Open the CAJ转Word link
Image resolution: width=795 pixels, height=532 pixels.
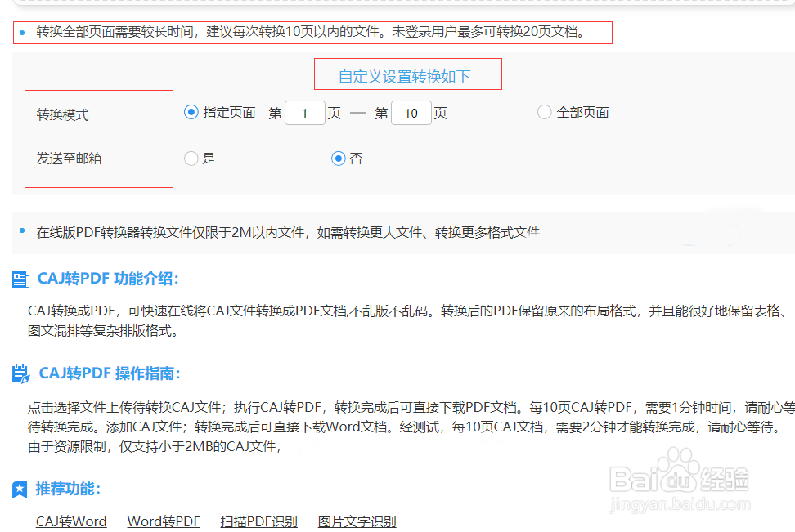[x=70, y=521]
